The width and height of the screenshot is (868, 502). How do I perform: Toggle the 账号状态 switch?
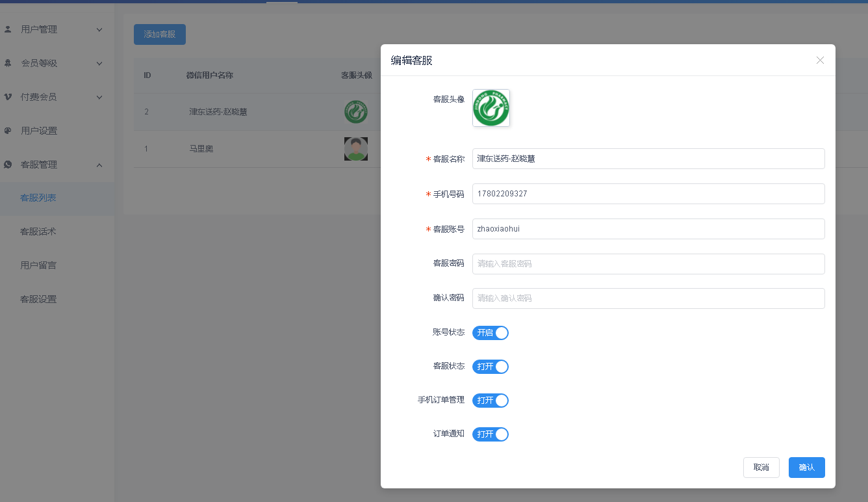click(x=491, y=333)
